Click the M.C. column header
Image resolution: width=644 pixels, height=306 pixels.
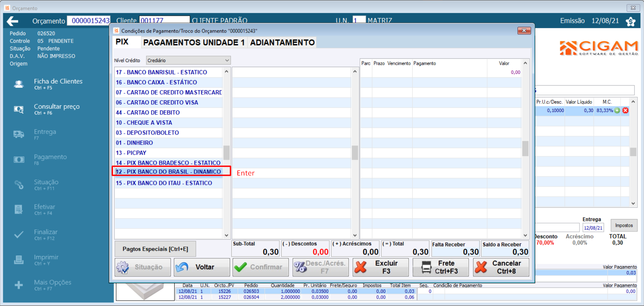coord(607,102)
